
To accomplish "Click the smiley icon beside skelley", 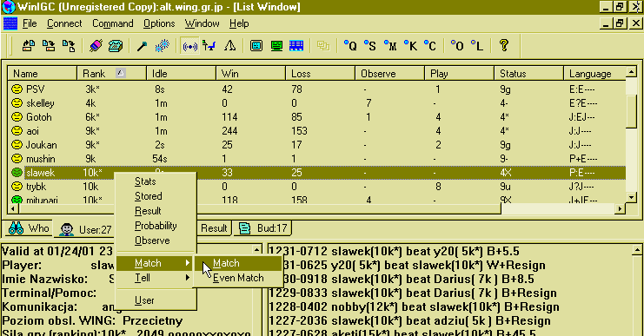I will point(17,103).
